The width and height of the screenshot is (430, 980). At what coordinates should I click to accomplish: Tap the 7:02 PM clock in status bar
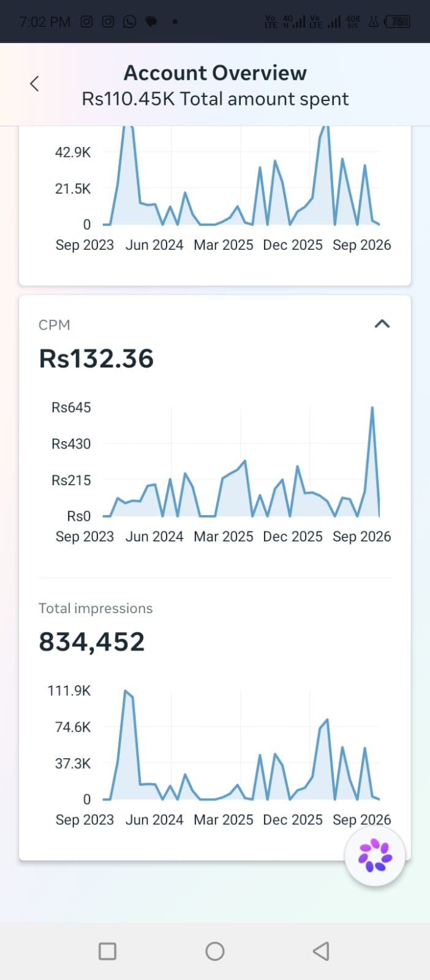pos(45,22)
